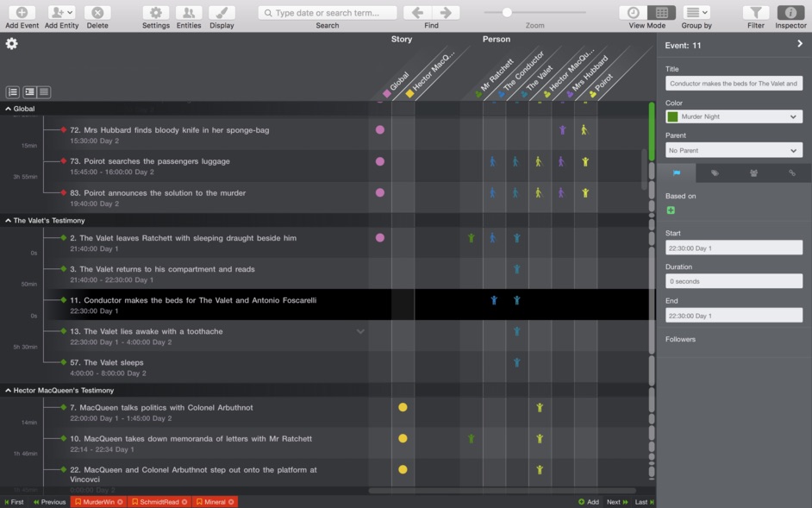Viewport: 812px width, 508px height.
Task: Open the timeline settings gear
Action: (11, 43)
